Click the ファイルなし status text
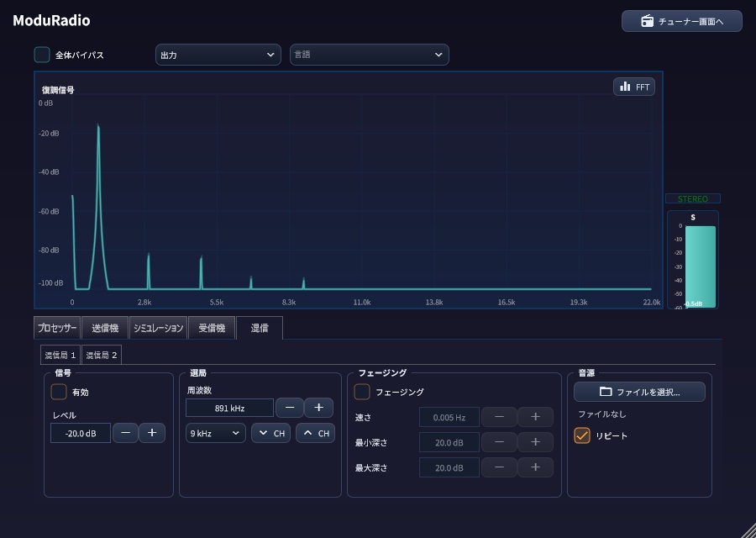The image size is (756, 538). [x=601, y=414]
